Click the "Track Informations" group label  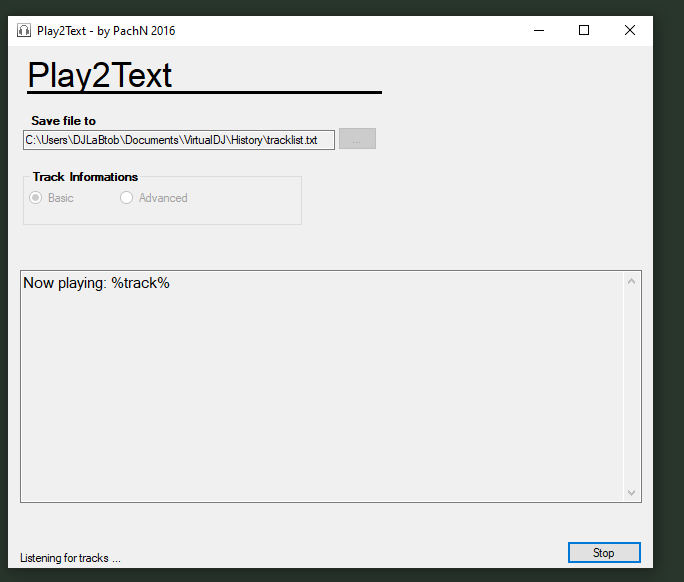pos(85,177)
